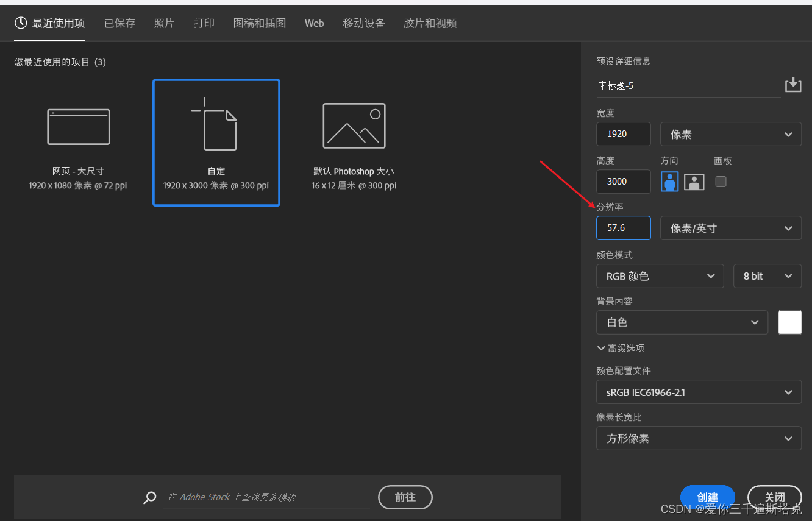The image size is (812, 521).
Task: Click the 高度 label
Action: point(605,161)
